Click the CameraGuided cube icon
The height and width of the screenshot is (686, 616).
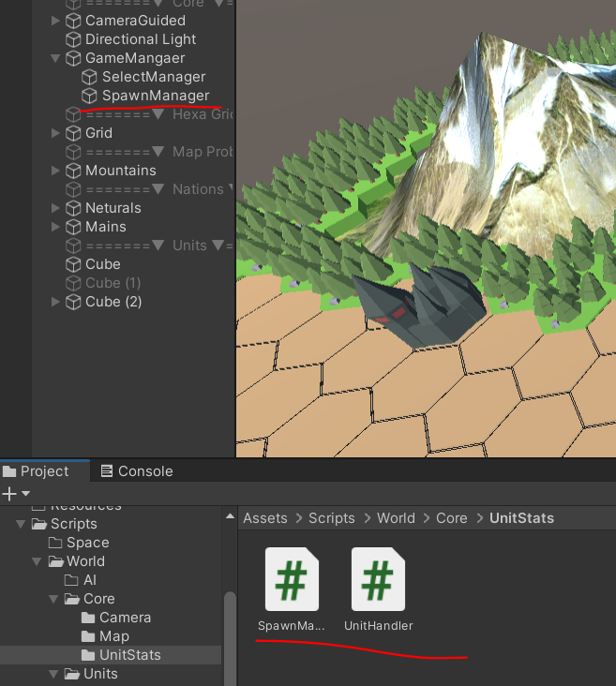click(x=73, y=21)
